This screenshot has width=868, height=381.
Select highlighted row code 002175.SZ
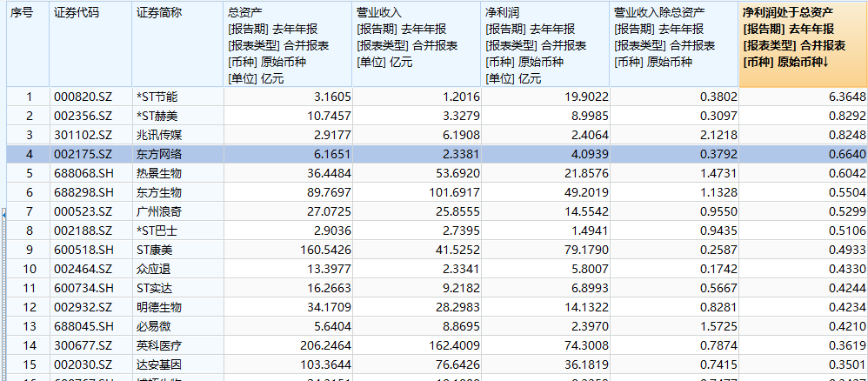pos(83,155)
